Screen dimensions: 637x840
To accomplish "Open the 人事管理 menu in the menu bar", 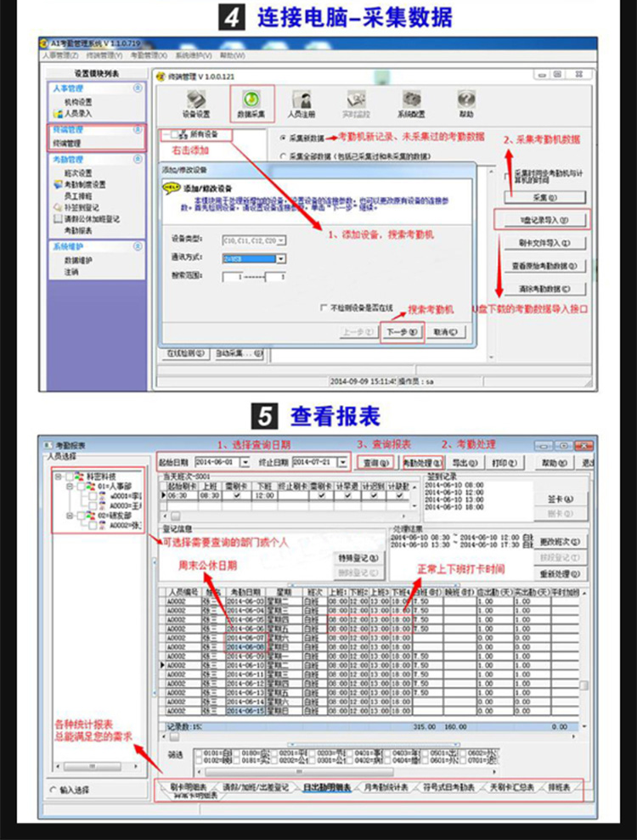I will [60, 55].
